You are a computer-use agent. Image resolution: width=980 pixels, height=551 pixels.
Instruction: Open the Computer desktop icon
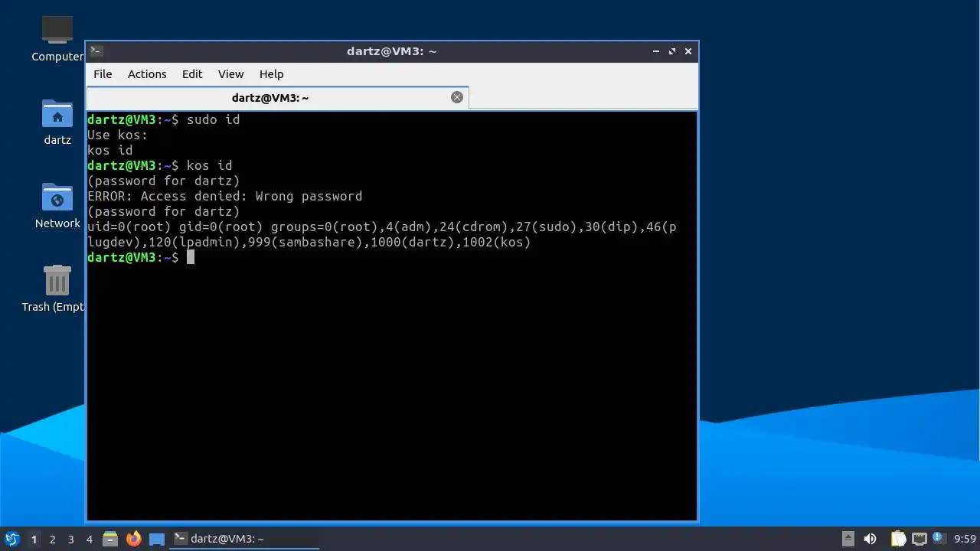tap(57, 38)
